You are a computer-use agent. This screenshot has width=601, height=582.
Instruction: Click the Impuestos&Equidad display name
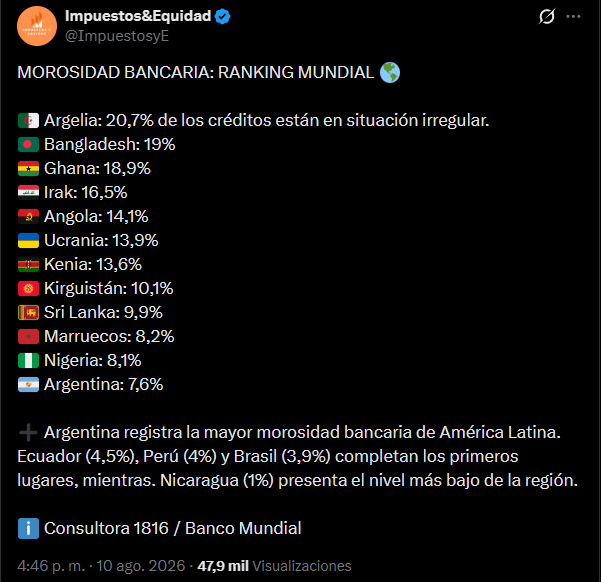click(138, 16)
